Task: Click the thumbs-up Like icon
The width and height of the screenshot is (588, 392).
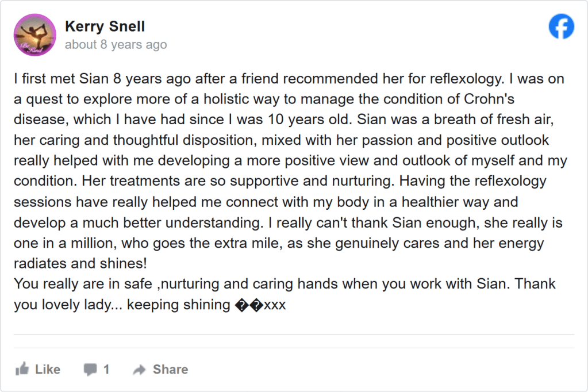Action: 22,369
